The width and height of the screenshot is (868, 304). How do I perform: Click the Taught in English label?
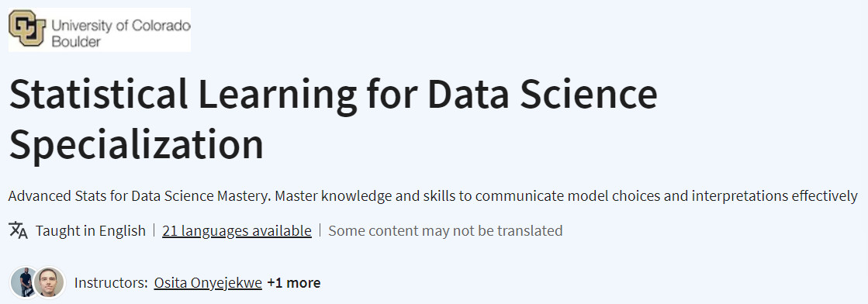point(90,230)
